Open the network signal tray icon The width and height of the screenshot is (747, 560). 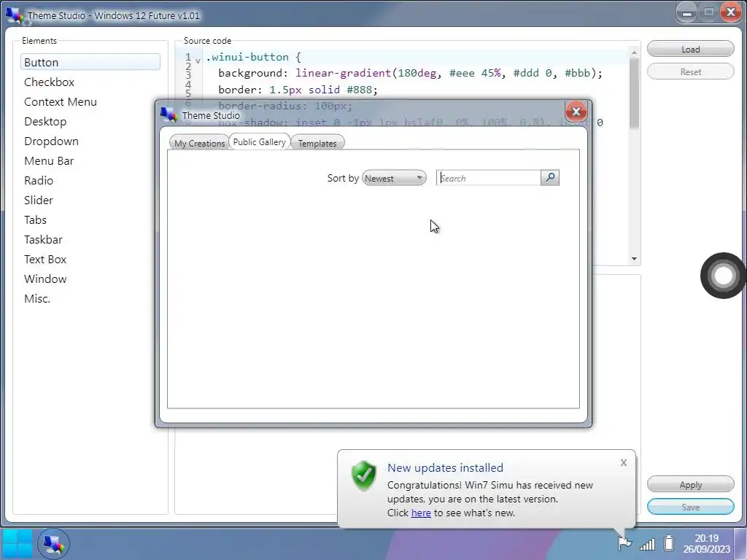click(x=648, y=543)
